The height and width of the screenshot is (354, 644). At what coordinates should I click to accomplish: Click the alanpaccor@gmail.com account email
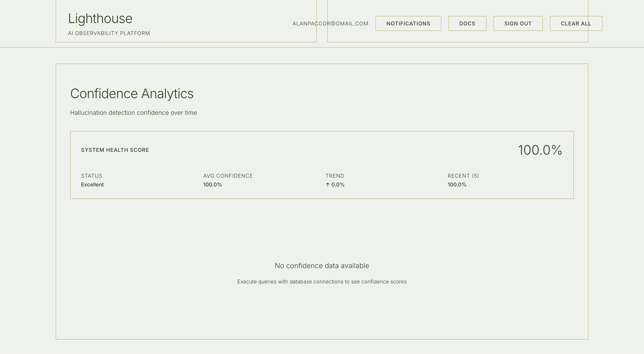pos(330,23)
